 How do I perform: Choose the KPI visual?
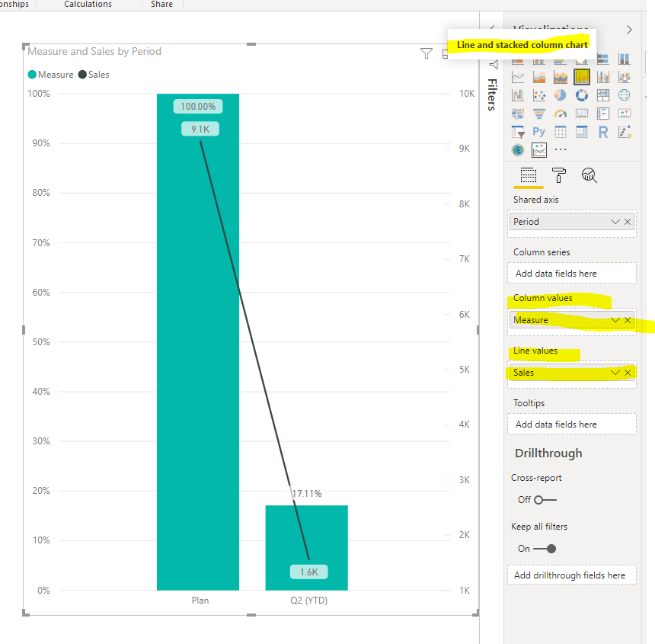(624, 114)
